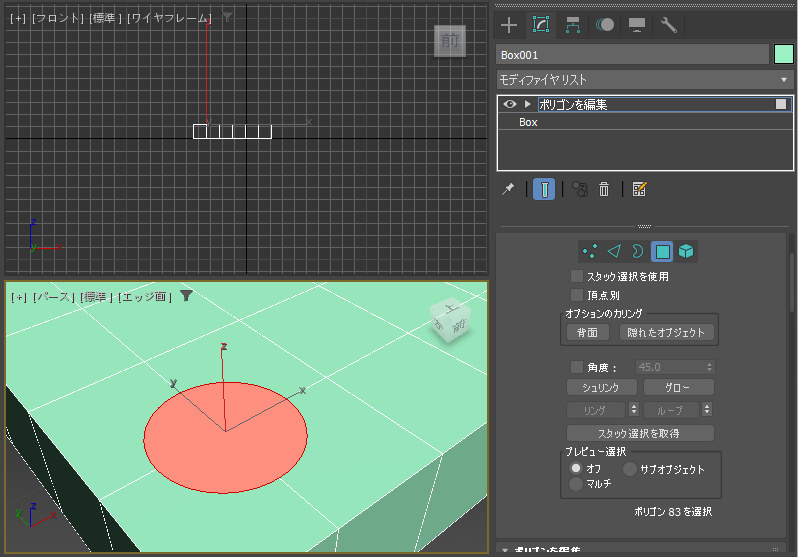Click the 前 ViewCube in front viewport
Viewport: 798px width, 557px height.
[450, 41]
